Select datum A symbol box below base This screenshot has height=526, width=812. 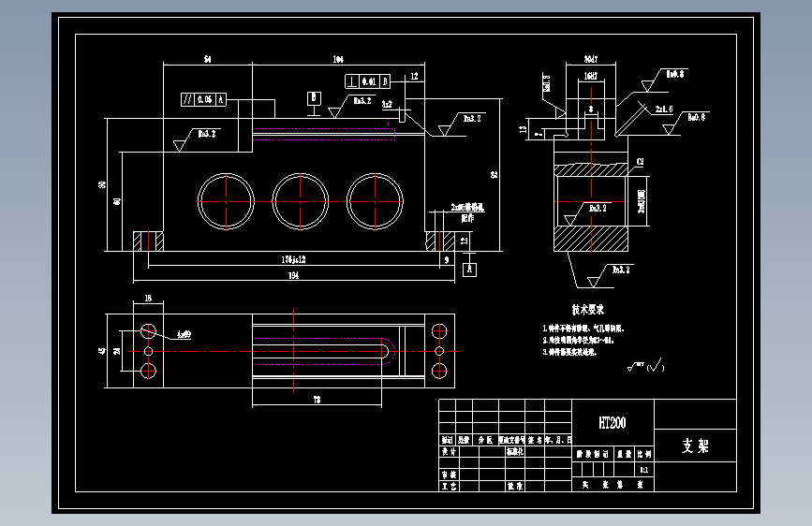tap(470, 270)
